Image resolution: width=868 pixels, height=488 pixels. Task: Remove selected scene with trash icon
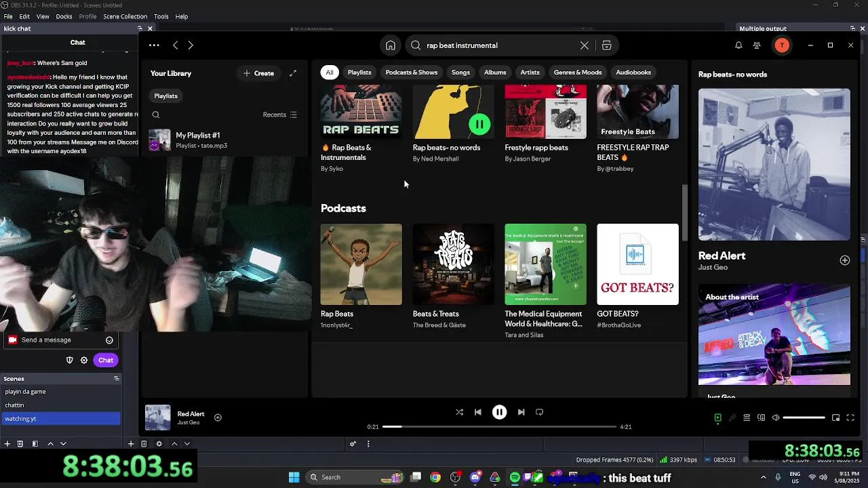pyautogui.click(x=20, y=444)
